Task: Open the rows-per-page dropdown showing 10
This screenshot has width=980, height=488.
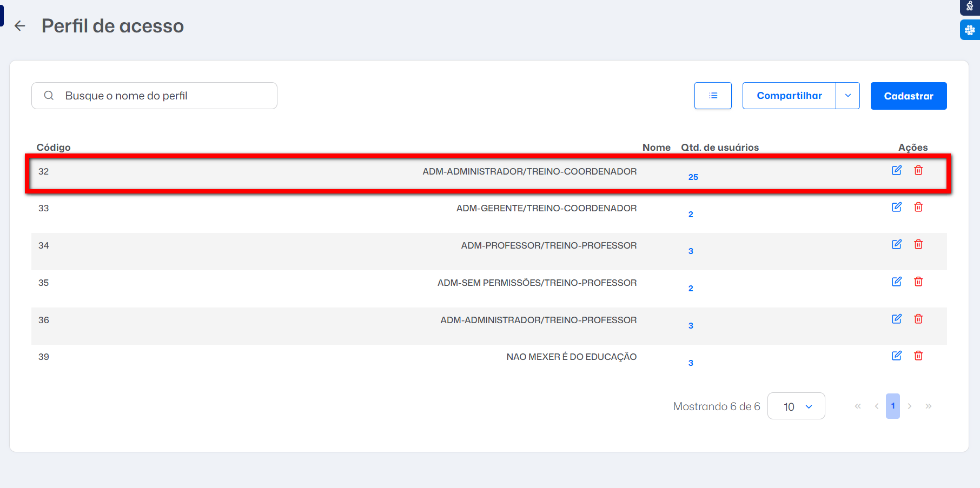Action: [796, 406]
